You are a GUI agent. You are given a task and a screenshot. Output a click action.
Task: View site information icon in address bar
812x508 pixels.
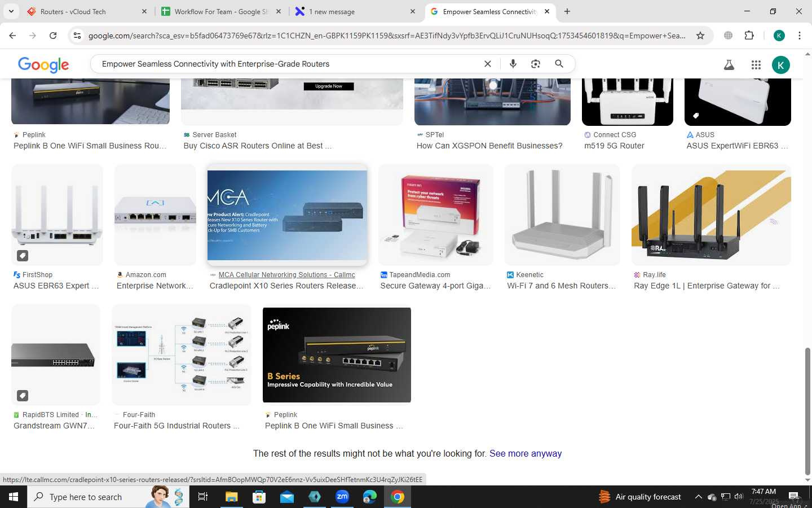(x=77, y=36)
